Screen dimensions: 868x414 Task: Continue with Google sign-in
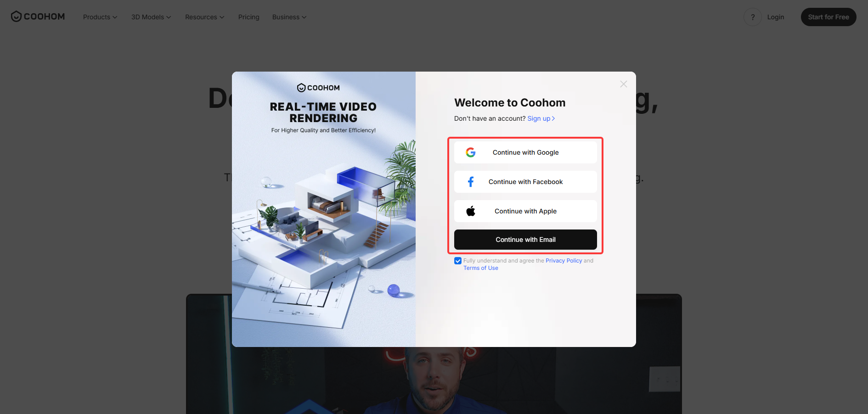[525, 152]
